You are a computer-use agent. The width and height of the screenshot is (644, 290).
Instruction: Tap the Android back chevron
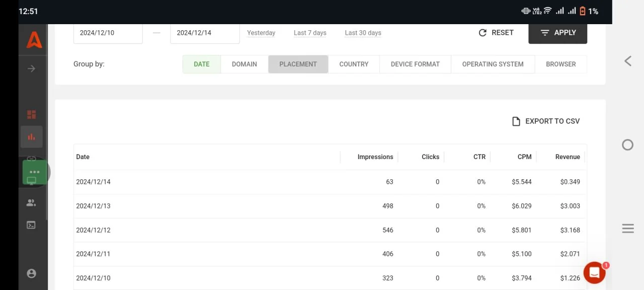pos(627,61)
